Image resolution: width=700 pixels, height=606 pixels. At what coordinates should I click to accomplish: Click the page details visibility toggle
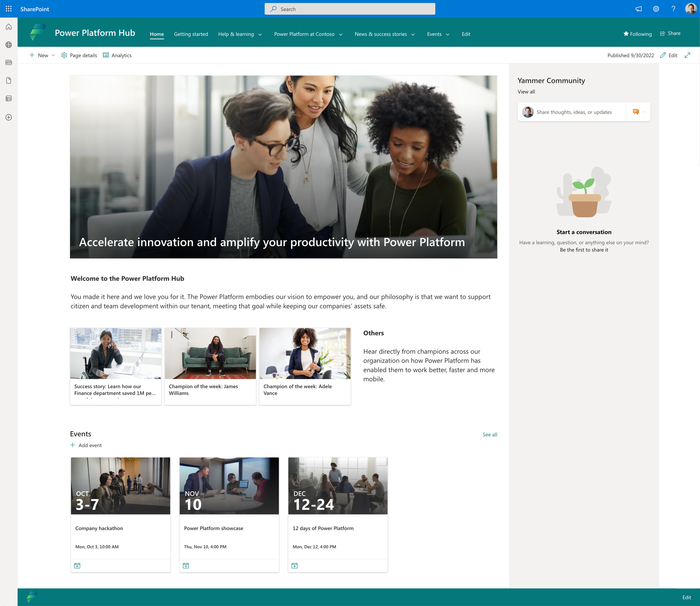(x=79, y=55)
